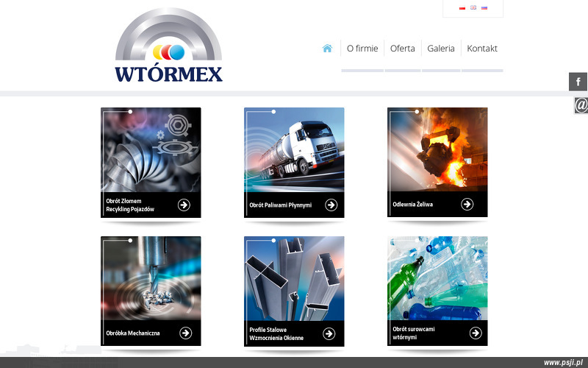Image resolution: width=588 pixels, height=368 pixels.
Task: Go to the home page icon
Action: pos(327,49)
